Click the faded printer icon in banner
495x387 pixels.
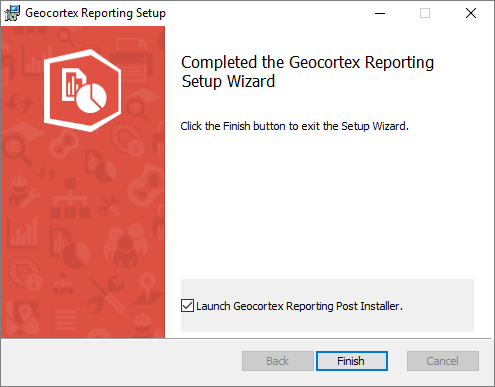pyautogui.click(x=131, y=60)
